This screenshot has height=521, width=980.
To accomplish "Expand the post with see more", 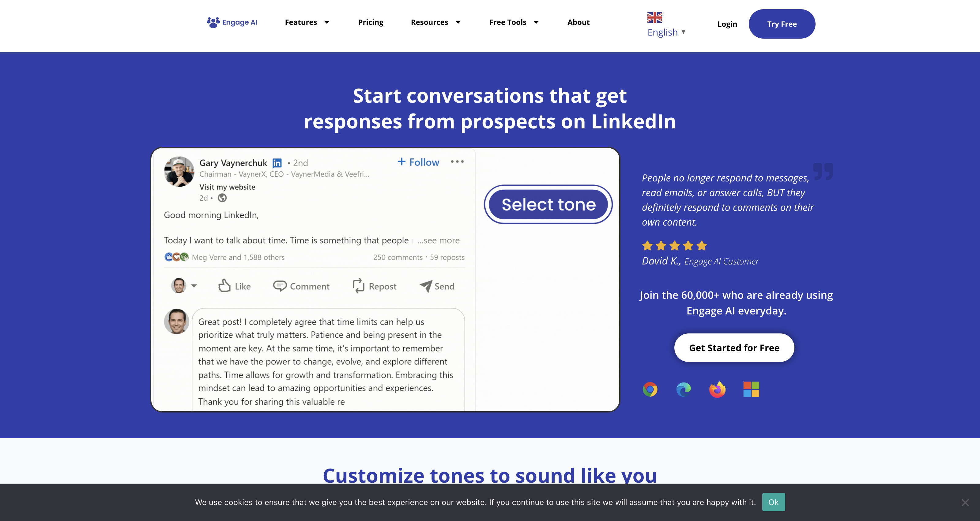I will (438, 240).
